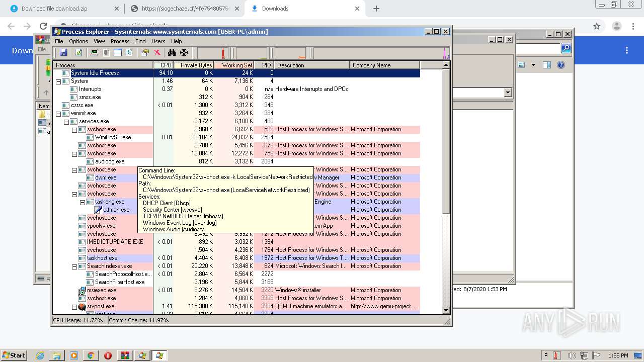Open the address dropdown in the background window
Viewport: 644px width, 362px height.
(x=508, y=93)
